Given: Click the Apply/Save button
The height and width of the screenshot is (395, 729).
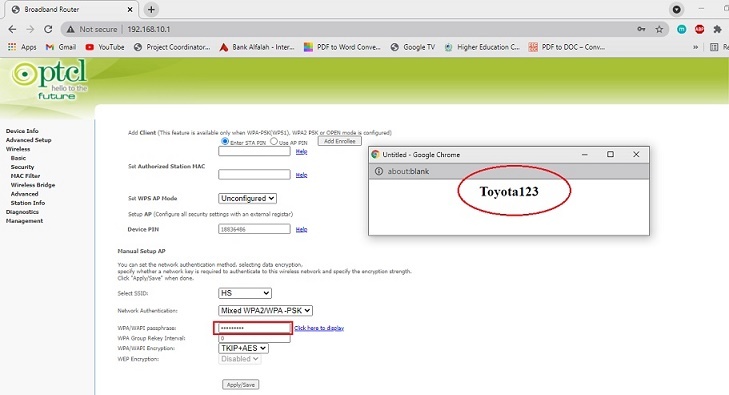Looking at the screenshot, I should 241,385.
